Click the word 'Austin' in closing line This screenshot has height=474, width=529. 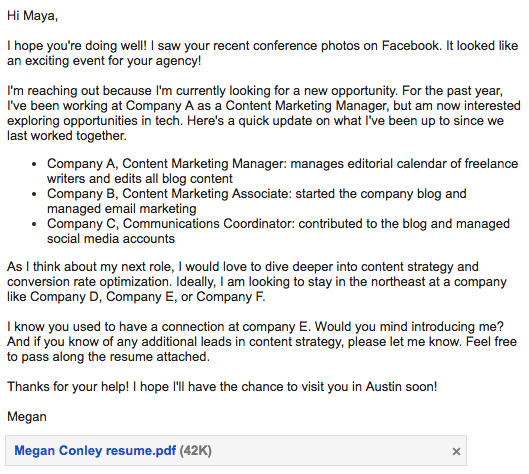tap(384, 387)
